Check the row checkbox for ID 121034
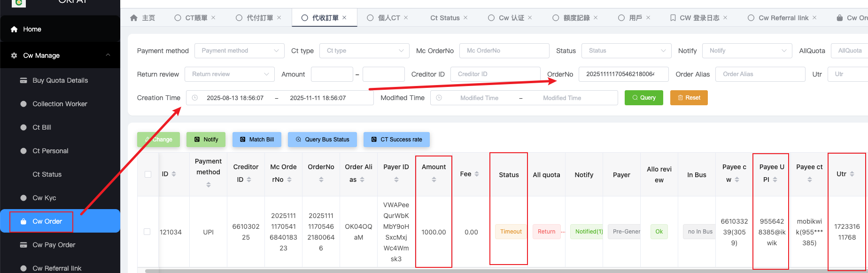 (x=147, y=232)
